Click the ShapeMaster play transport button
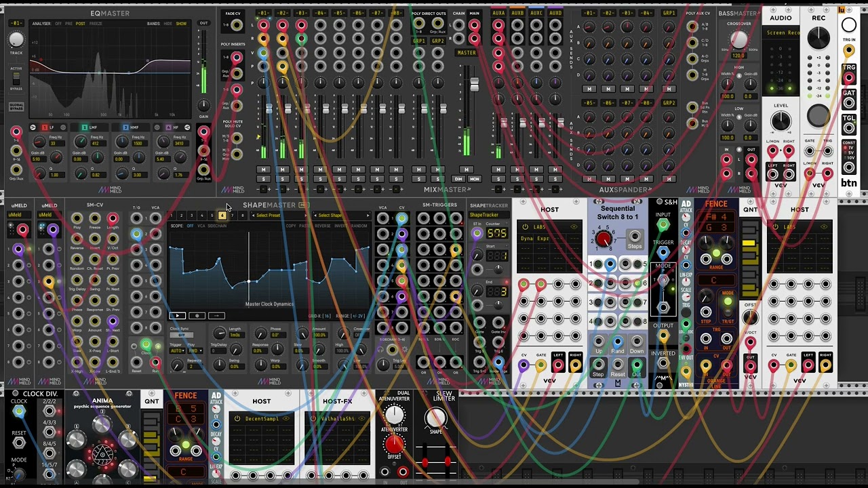The image size is (868, 488). click(x=177, y=316)
